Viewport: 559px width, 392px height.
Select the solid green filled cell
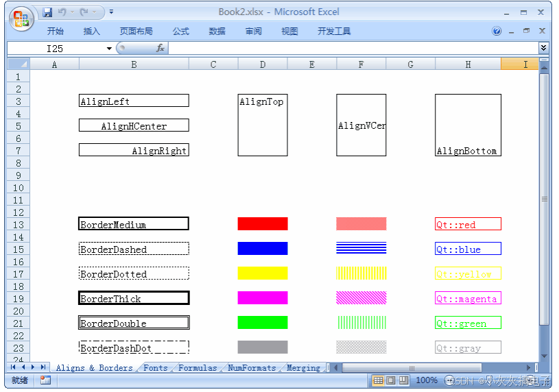click(263, 322)
